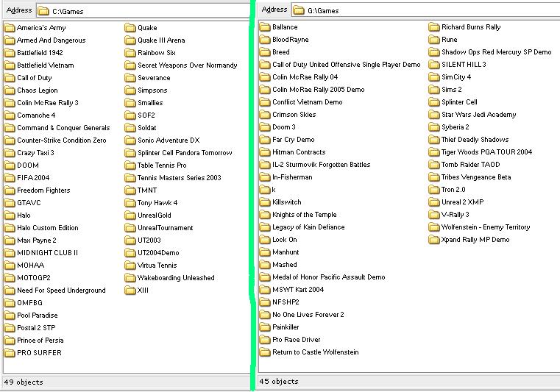Click the C:\Games address bar field
The image size is (560, 392).
coord(143,11)
